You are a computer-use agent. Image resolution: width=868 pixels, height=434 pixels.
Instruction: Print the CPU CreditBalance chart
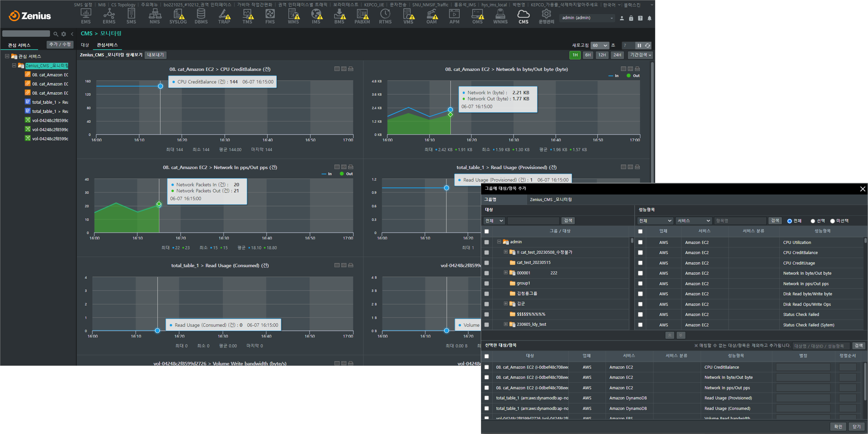pos(351,69)
